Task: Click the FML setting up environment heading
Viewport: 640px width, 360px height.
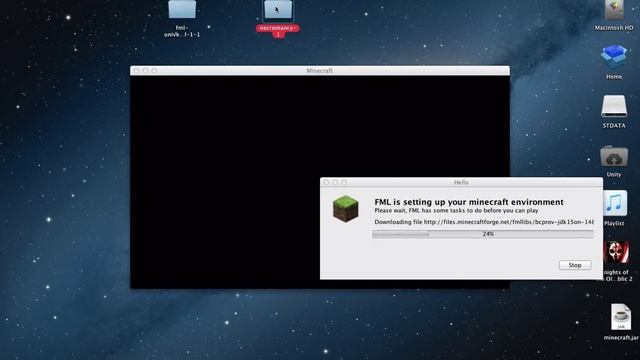Action: tap(469, 202)
